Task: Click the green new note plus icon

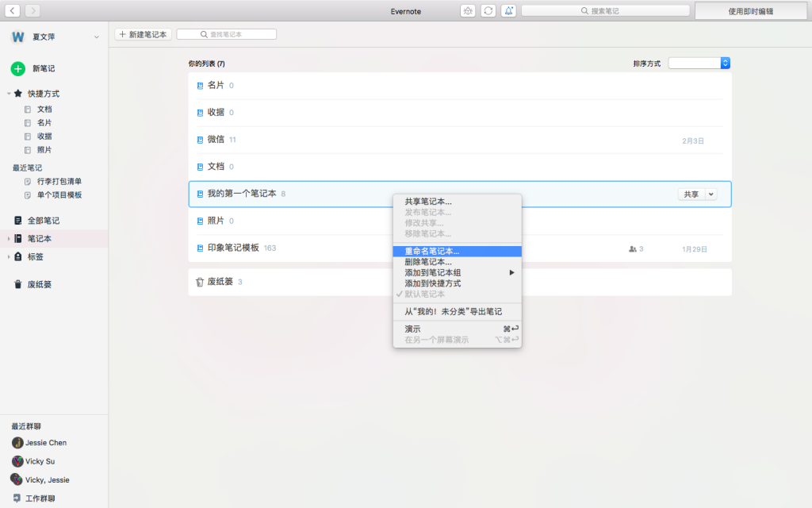Action: click(18, 68)
